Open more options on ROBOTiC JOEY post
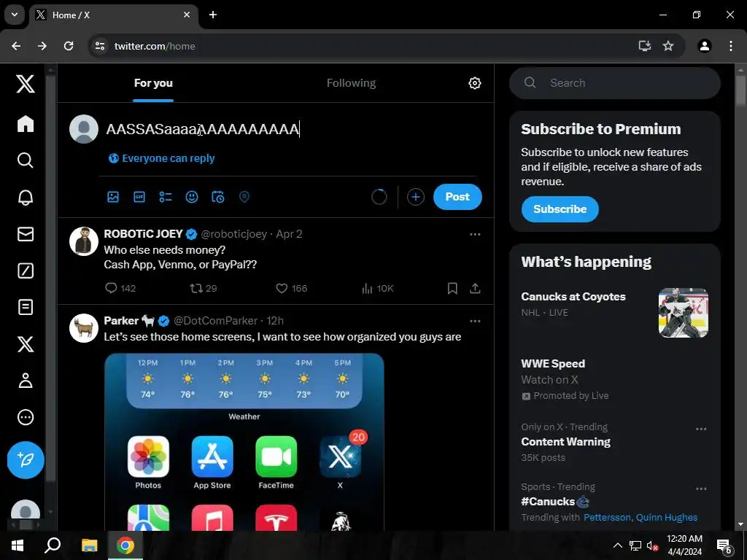The image size is (747, 560). 475,234
